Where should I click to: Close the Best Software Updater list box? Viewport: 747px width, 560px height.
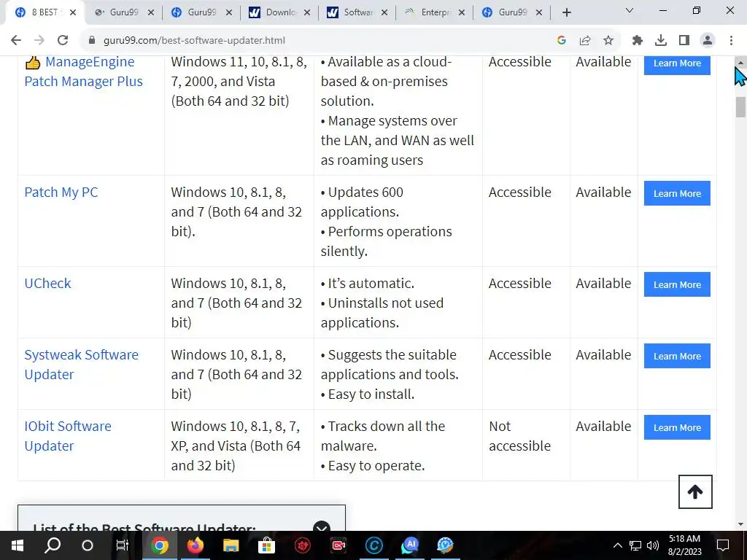322,526
